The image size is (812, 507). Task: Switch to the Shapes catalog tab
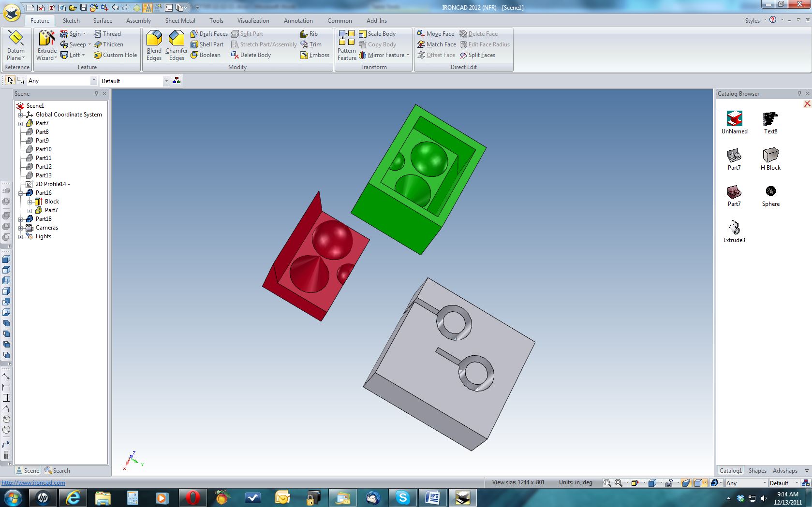[x=757, y=471]
